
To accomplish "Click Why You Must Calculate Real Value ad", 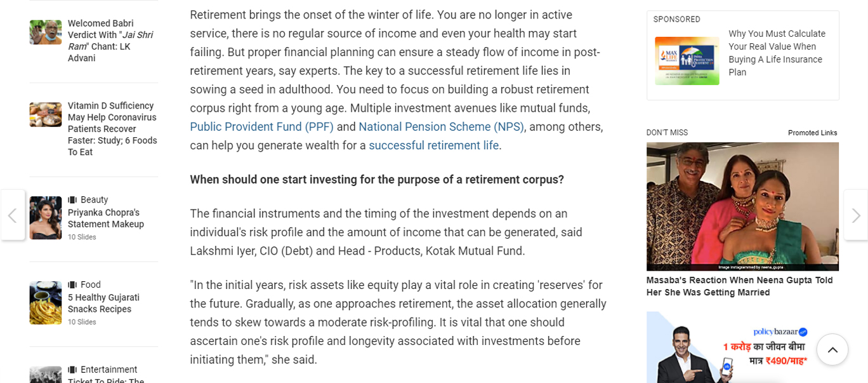I will point(777,53).
